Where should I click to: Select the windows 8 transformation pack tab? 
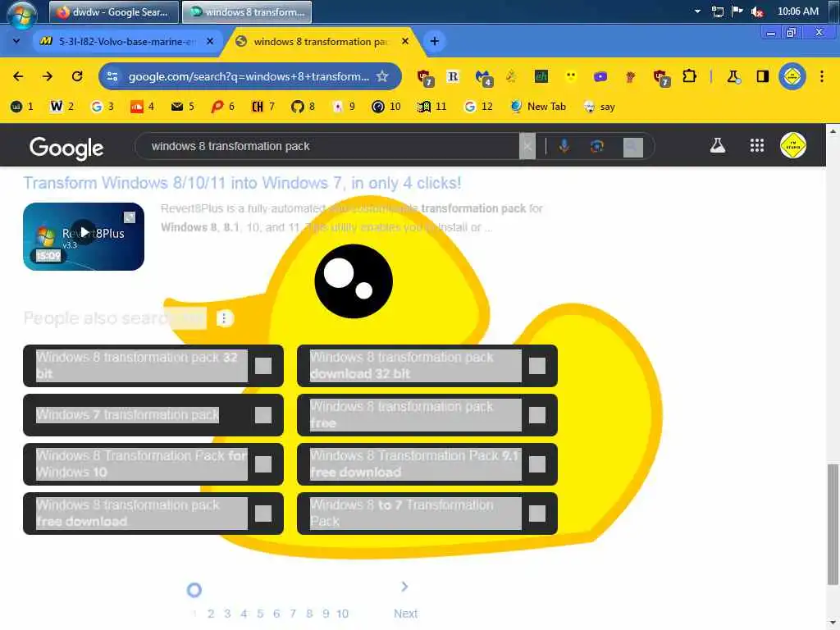[x=322, y=41]
